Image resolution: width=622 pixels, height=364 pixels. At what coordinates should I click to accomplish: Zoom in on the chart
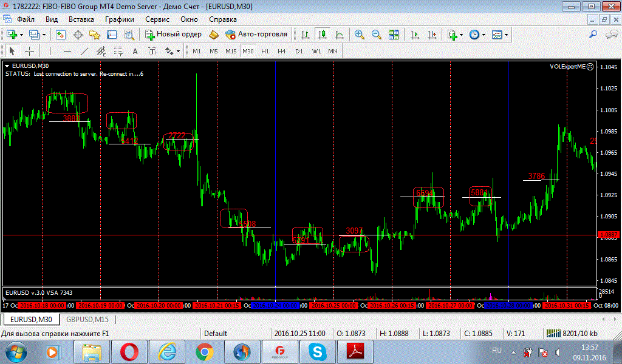[360, 35]
